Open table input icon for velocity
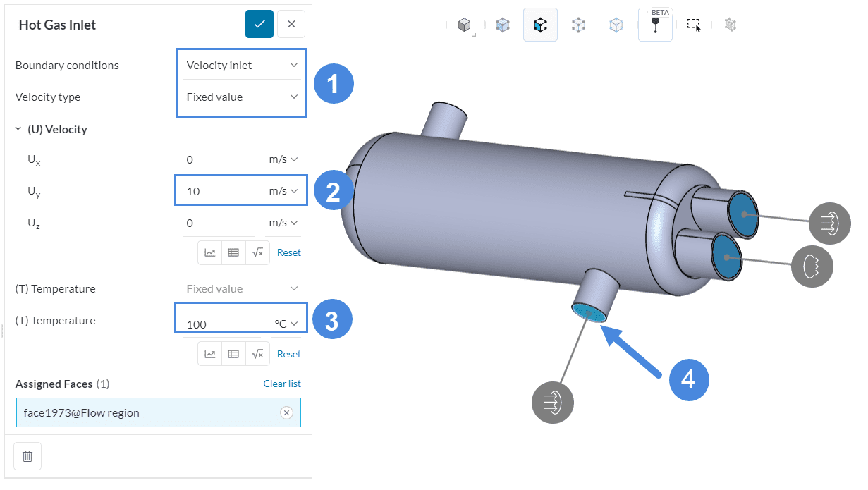The width and height of the screenshot is (868, 490). (x=233, y=252)
